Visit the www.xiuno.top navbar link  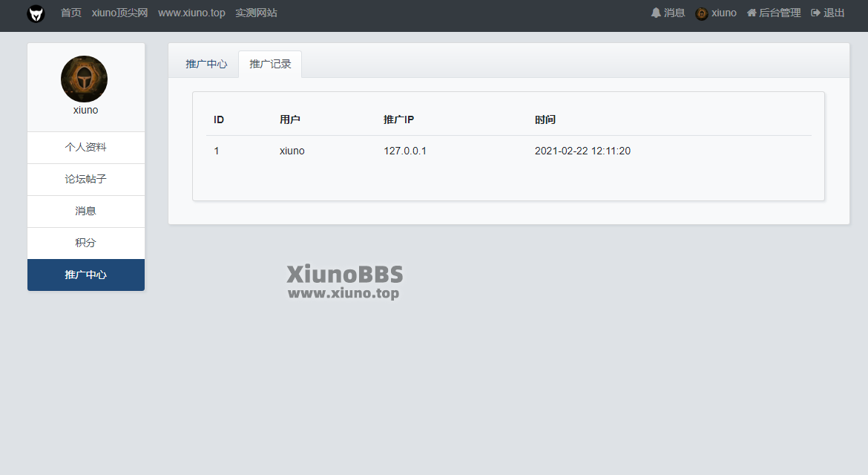coord(191,13)
